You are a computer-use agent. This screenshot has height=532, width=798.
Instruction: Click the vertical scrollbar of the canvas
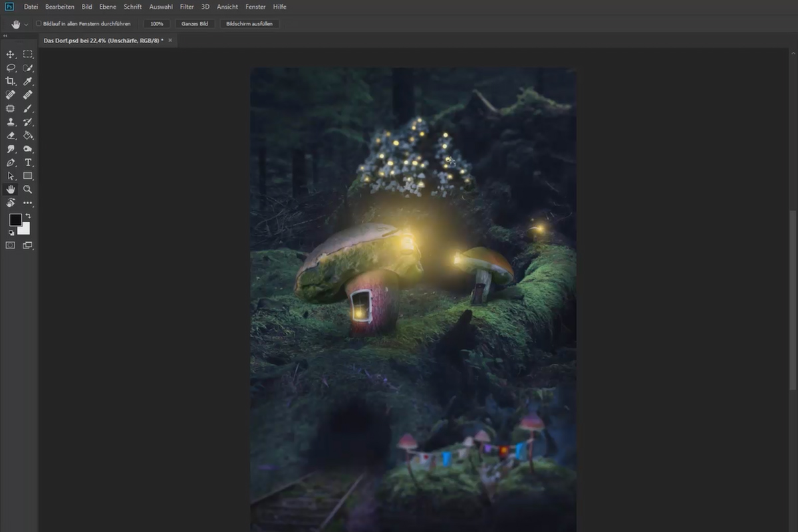793,301
